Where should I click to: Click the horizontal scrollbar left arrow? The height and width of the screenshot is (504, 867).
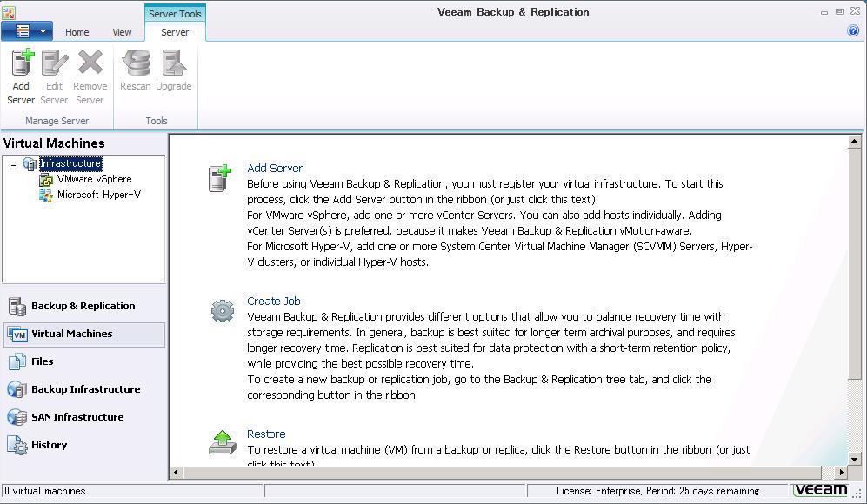(177, 473)
